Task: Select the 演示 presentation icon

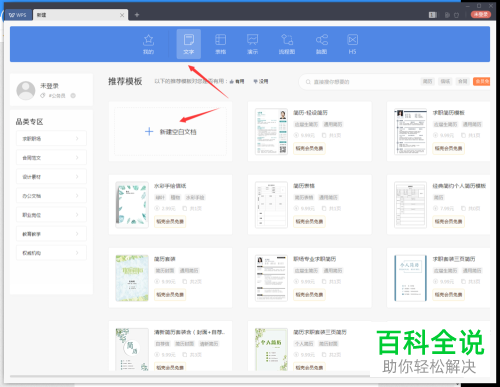Action: point(252,44)
